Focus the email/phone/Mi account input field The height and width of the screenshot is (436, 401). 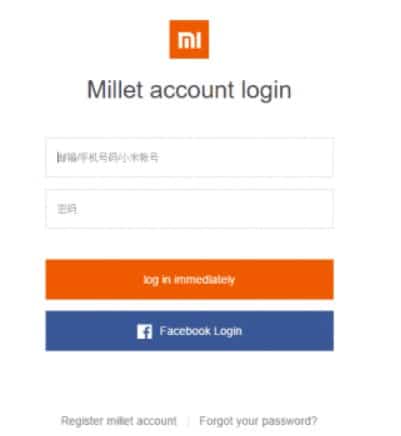pos(189,157)
